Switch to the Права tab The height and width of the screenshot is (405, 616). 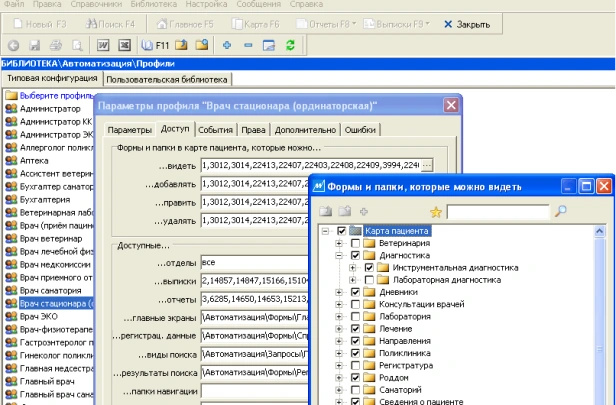(253, 130)
